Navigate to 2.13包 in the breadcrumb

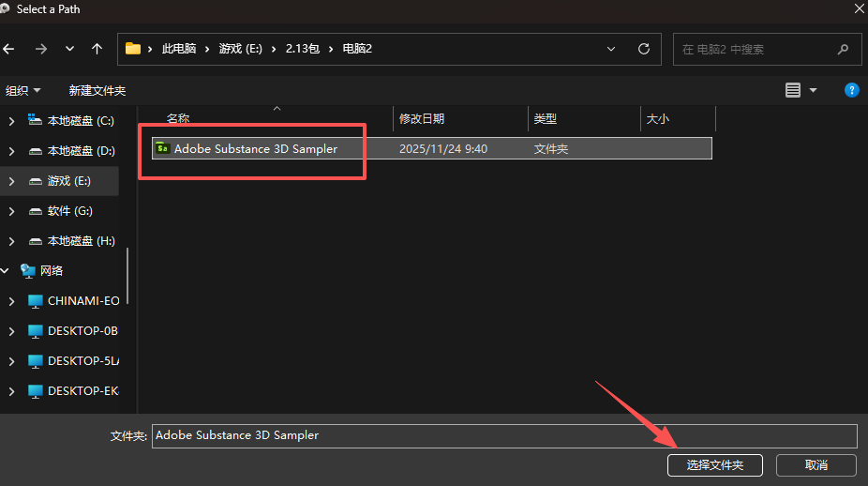(x=302, y=49)
